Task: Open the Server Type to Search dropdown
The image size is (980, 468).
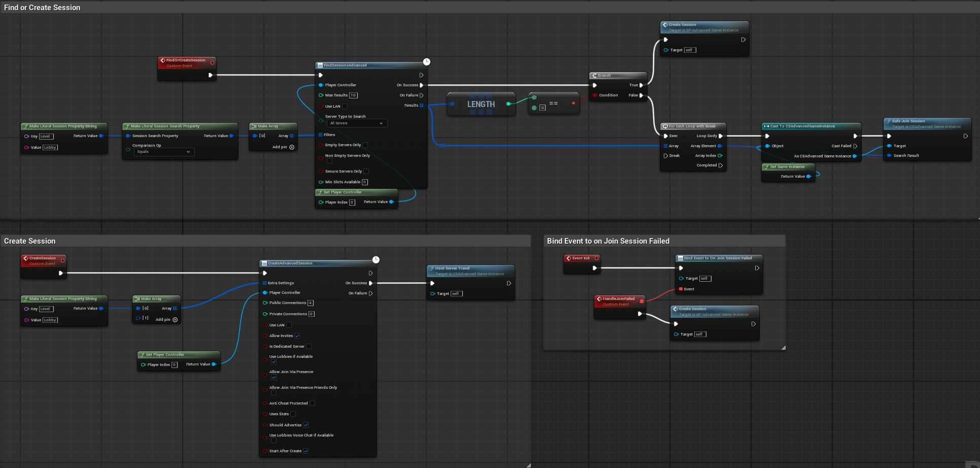Action: click(356, 123)
